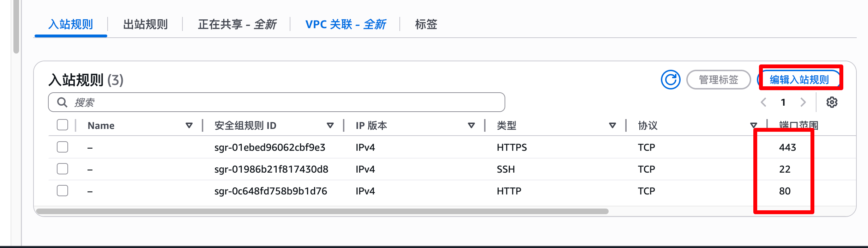This screenshot has height=248, width=868.
Task: Open the 标签 tab
Action: coord(426,24)
